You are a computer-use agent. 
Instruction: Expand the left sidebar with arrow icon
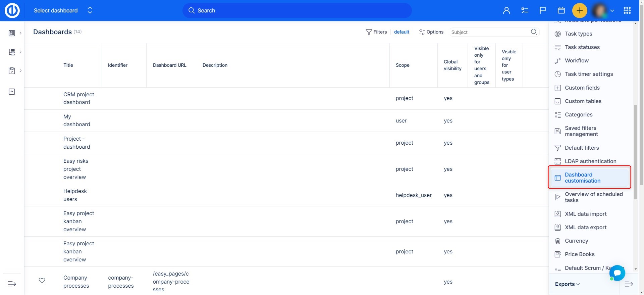click(x=12, y=284)
